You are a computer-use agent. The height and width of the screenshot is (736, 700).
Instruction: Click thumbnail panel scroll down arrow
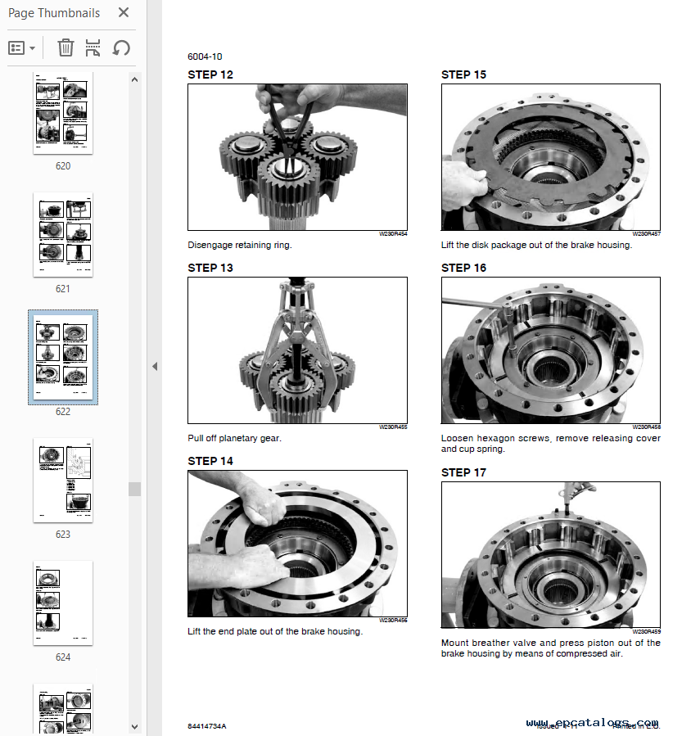pyautogui.click(x=135, y=727)
